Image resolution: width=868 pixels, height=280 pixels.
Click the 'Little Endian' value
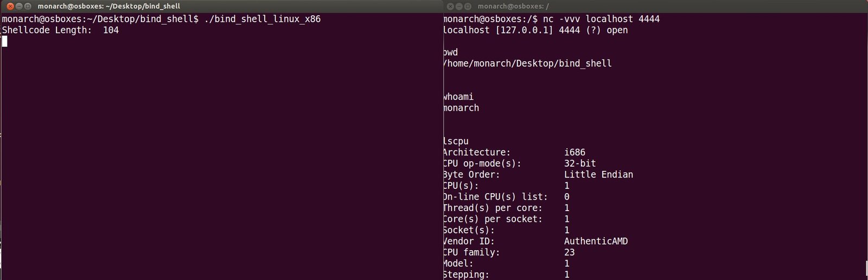(598, 175)
